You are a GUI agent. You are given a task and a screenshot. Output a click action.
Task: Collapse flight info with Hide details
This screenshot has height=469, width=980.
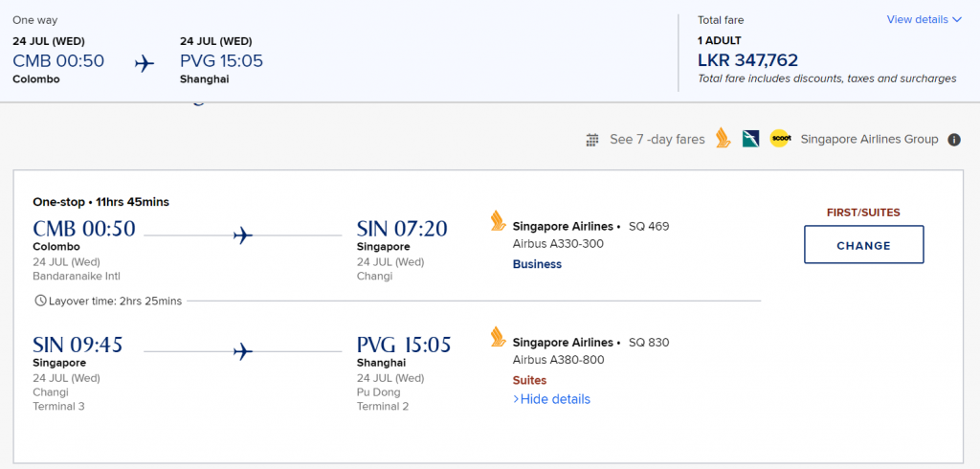click(x=551, y=399)
